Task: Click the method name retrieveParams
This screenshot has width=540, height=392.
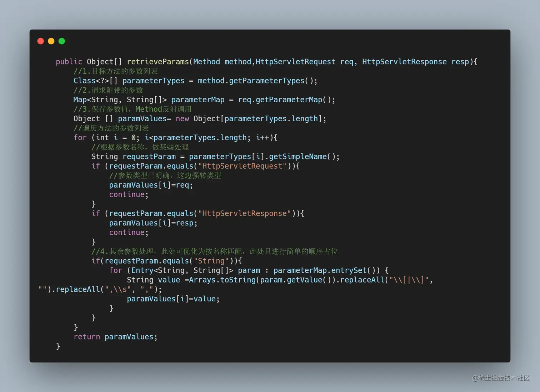Action: pos(158,62)
